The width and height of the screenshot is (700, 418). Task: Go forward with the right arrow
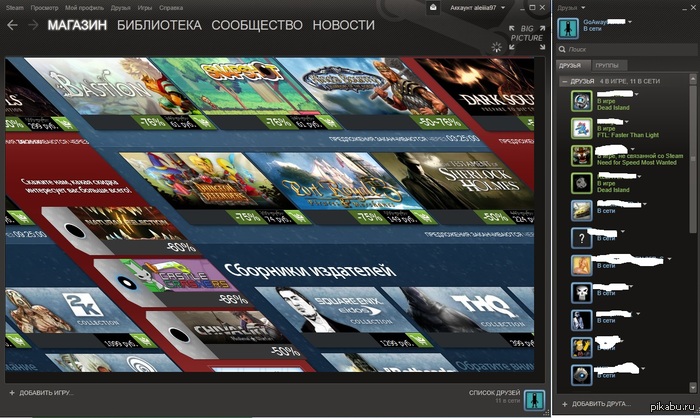pyautogui.click(x=33, y=25)
